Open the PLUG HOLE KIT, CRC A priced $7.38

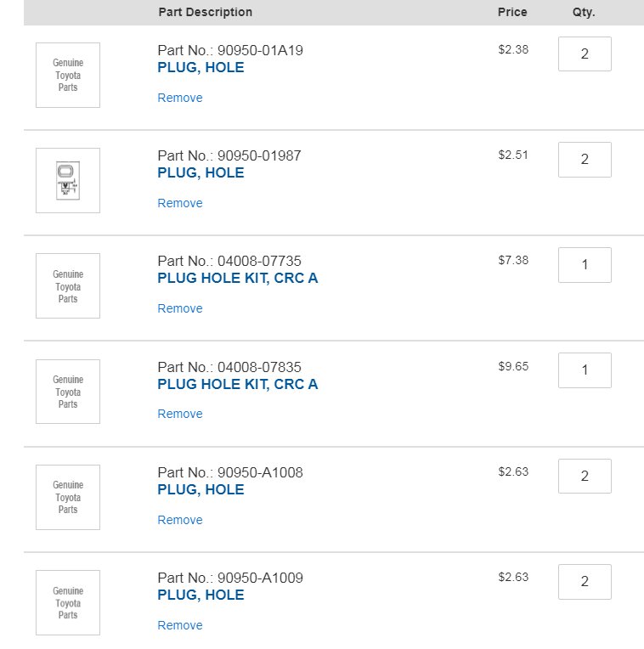(238, 278)
